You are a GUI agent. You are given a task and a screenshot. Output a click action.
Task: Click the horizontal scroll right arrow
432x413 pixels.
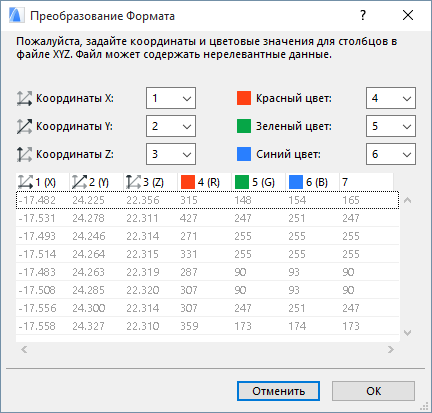tap(391, 349)
